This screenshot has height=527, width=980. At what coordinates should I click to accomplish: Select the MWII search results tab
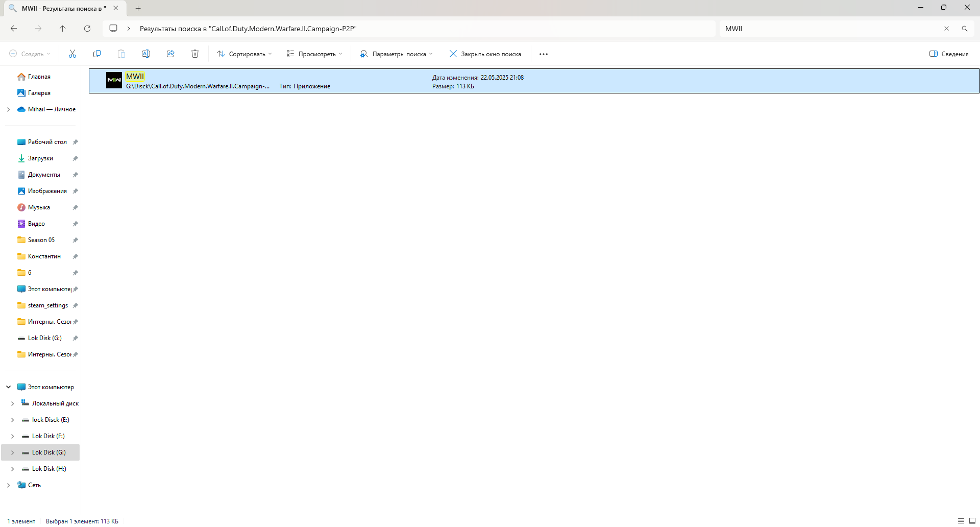[x=64, y=8]
